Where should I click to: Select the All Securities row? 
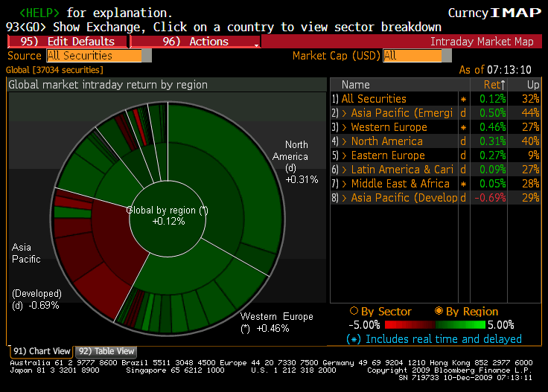coord(436,99)
